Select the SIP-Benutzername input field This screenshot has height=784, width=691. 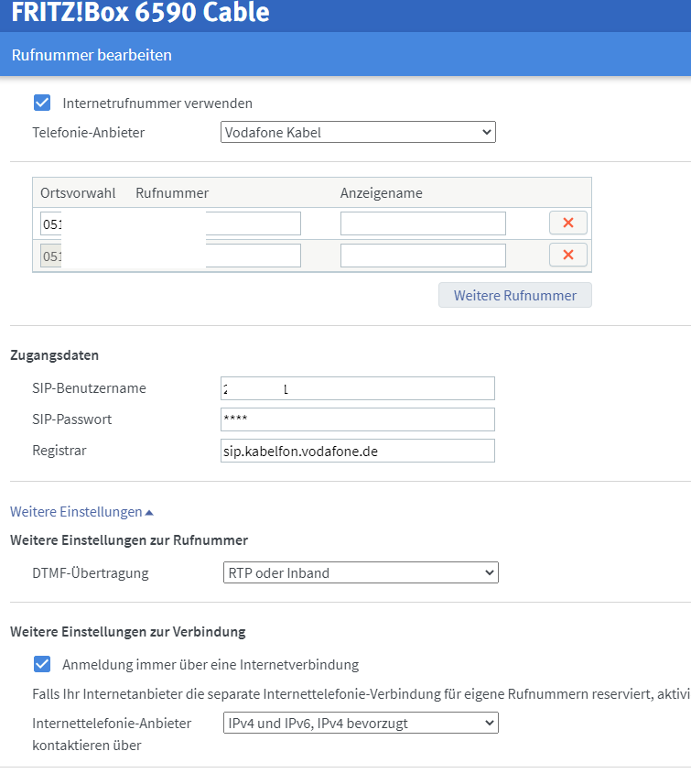click(356, 388)
